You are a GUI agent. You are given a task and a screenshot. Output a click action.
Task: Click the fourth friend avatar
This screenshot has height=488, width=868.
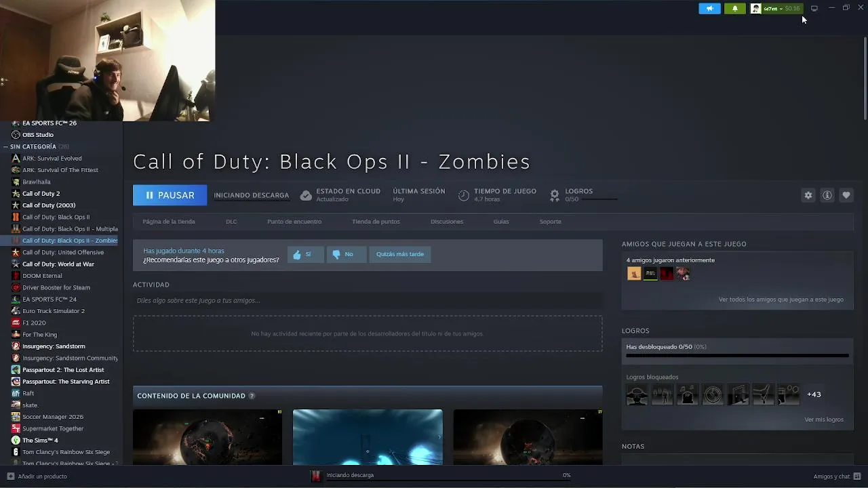[683, 274]
